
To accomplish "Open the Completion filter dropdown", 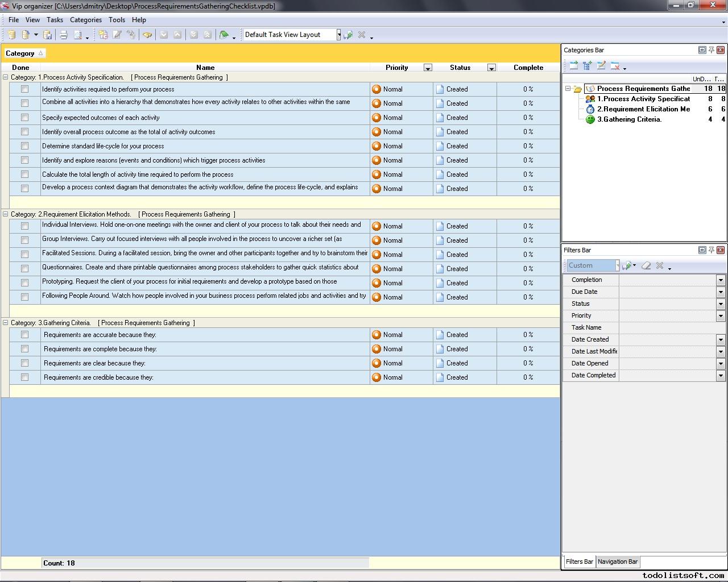I will coord(721,280).
